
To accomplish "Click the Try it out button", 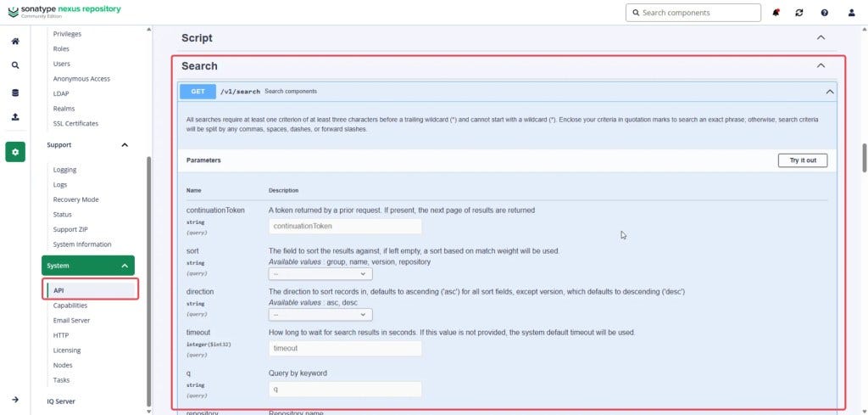I will point(803,160).
